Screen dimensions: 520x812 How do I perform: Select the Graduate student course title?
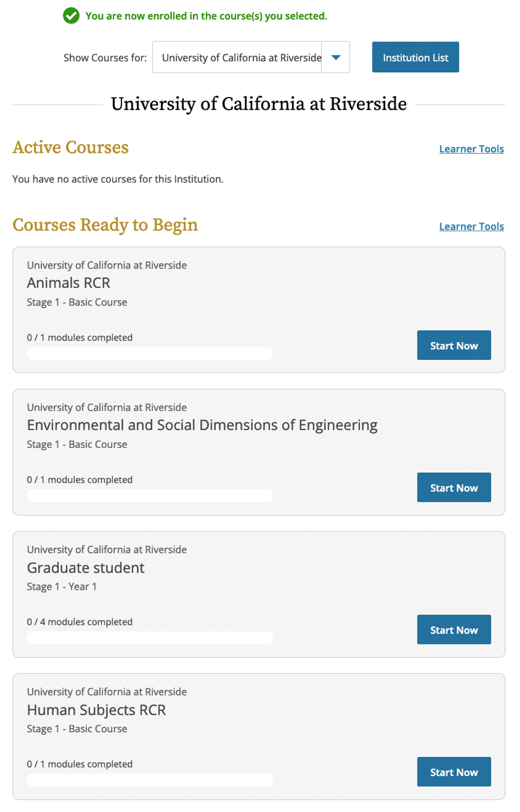[86, 568]
